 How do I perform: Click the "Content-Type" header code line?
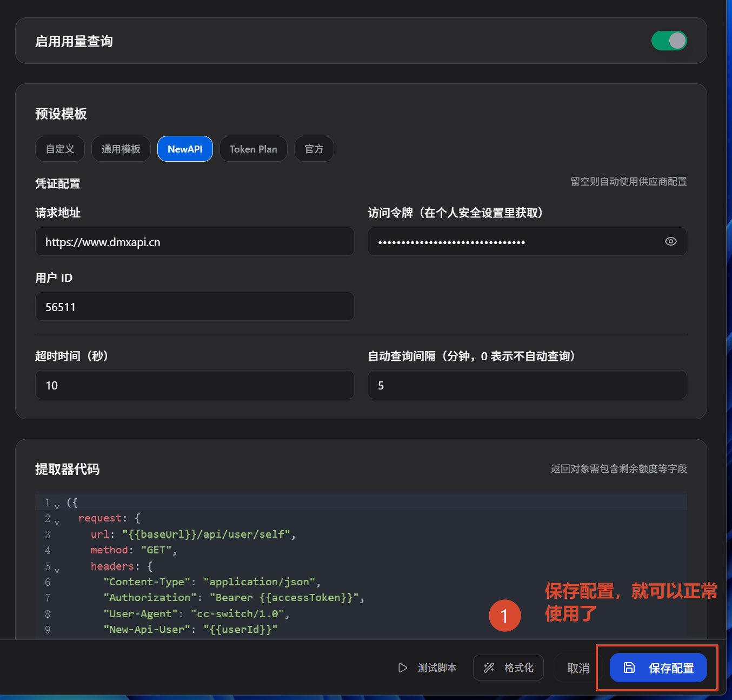pyautogui.click(x=212, y=582)
